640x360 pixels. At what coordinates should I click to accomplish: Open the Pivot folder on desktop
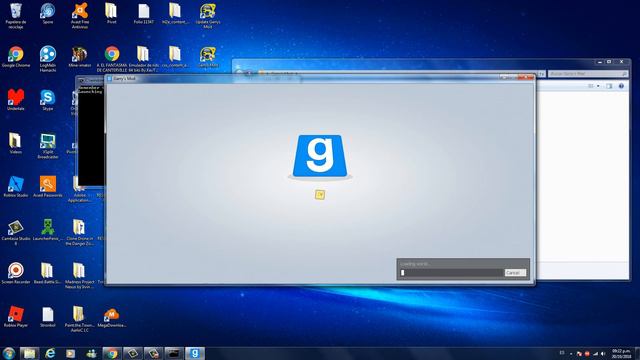coord(111,14)
